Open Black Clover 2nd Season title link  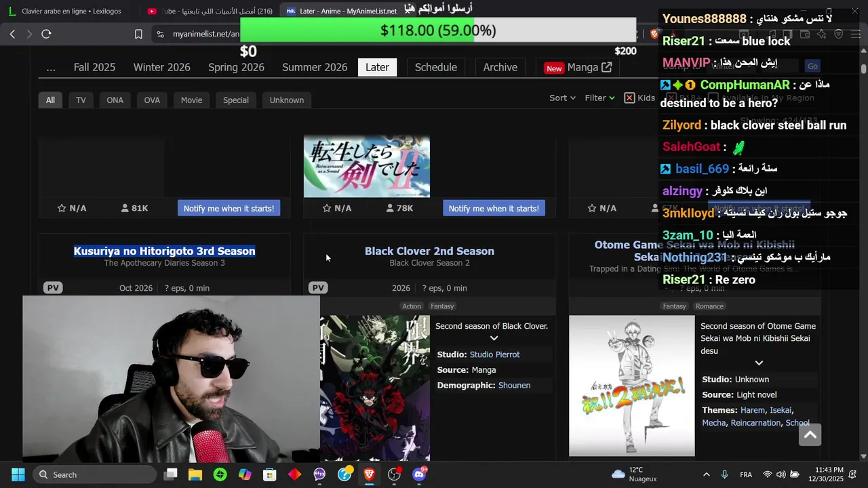click(x=429, y=251)
